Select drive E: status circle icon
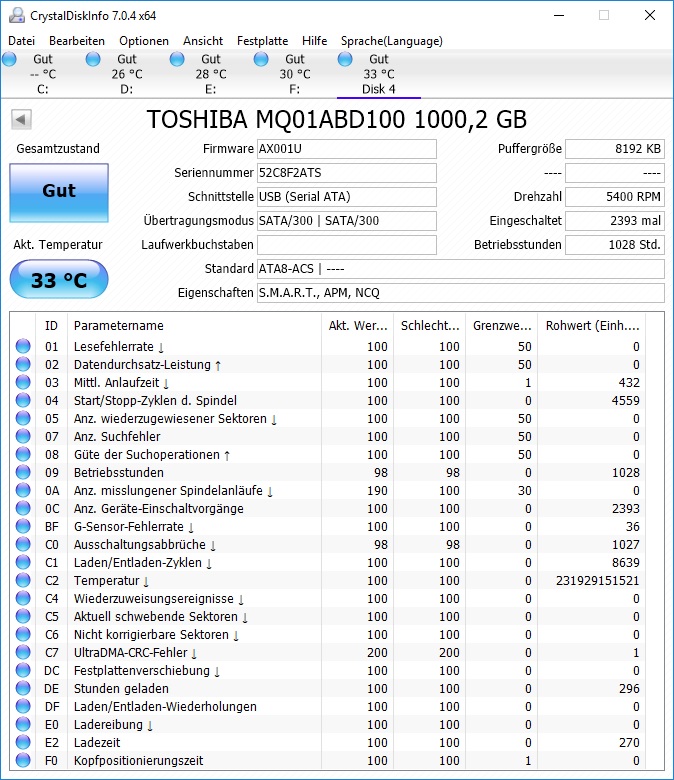The width and height of the screenshot is (674, 780). coord(177,60)
